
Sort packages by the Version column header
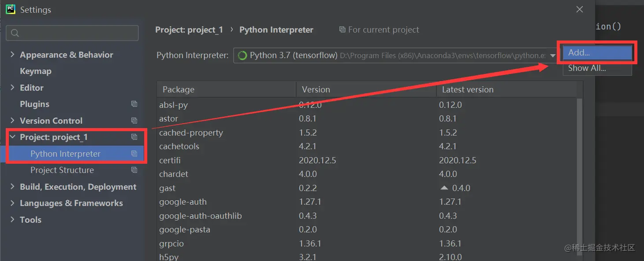[x=316, y=89]
